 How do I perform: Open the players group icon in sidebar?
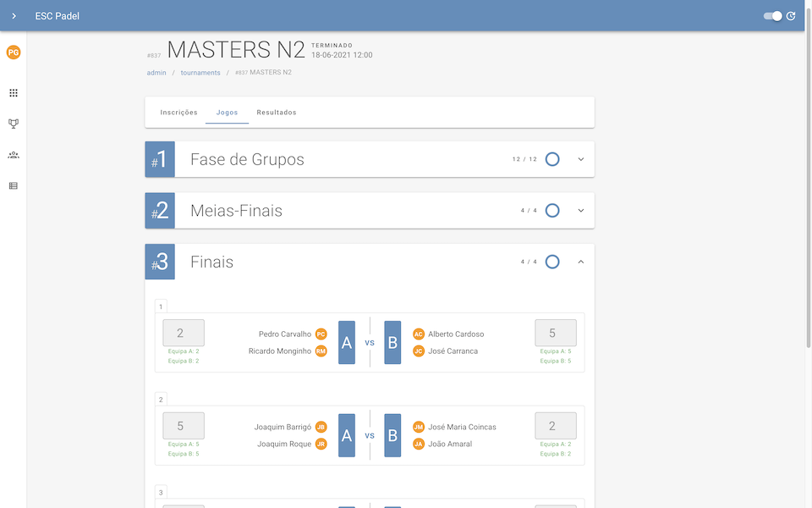click(x=14, y=155)
